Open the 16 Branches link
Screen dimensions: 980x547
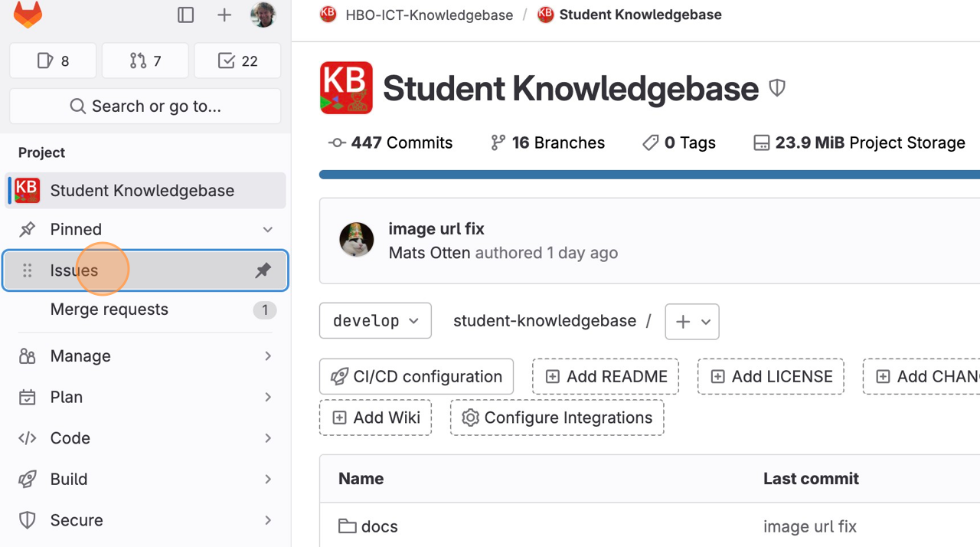547,142
